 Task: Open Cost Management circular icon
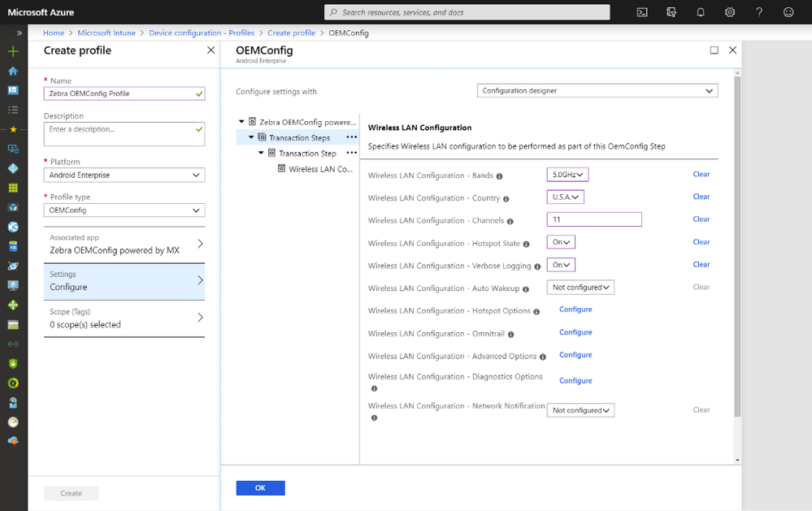coord(14,383)
